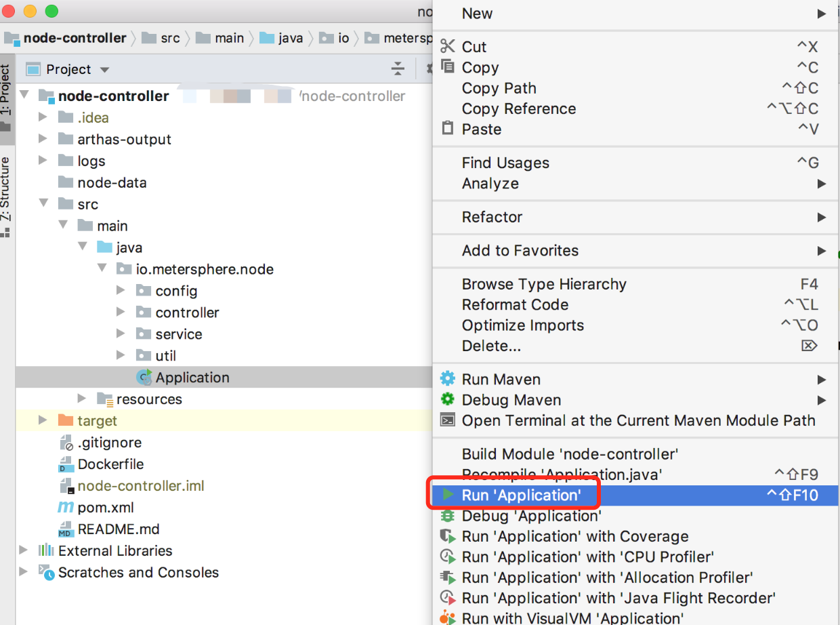This screenshot has width=840, height=625.
Task: Select README.md in the project tree
Action: [x=118, y=529]
